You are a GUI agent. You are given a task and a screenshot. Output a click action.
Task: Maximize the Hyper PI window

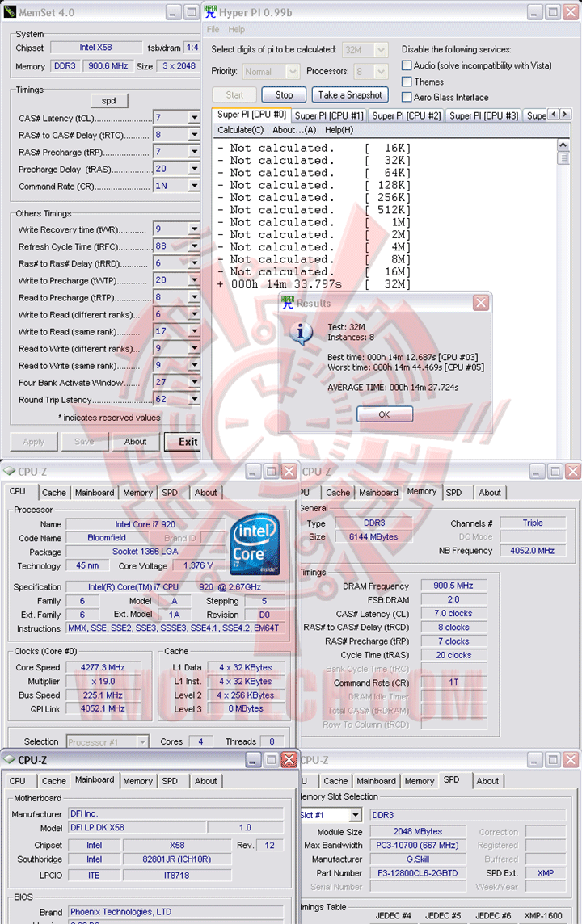point(553,12)
